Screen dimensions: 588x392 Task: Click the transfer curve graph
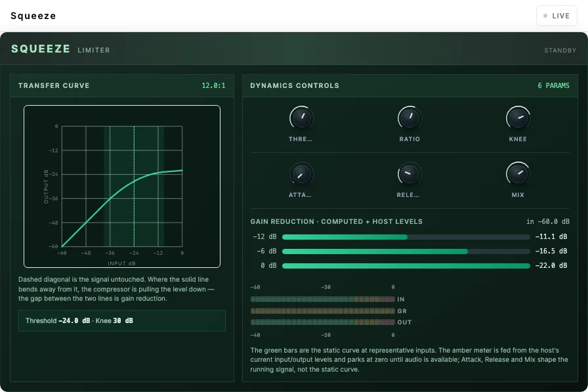click(x=122, y=186)
